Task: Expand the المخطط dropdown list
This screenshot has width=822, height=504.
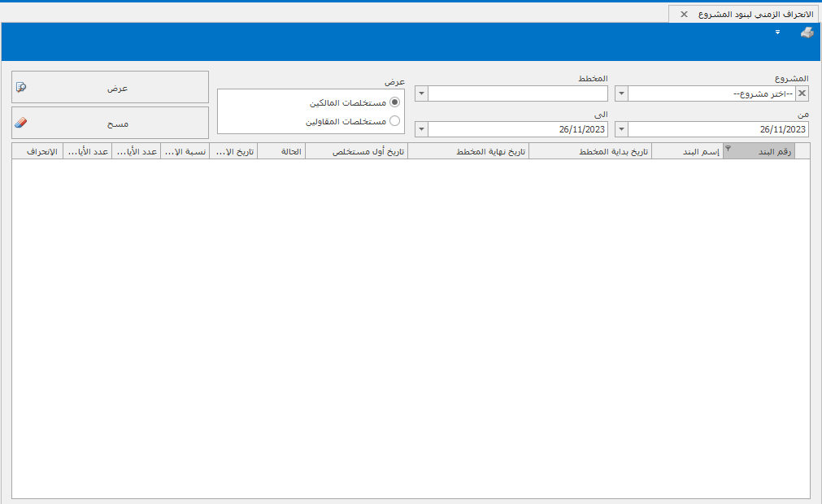Action: pos(421,93)
